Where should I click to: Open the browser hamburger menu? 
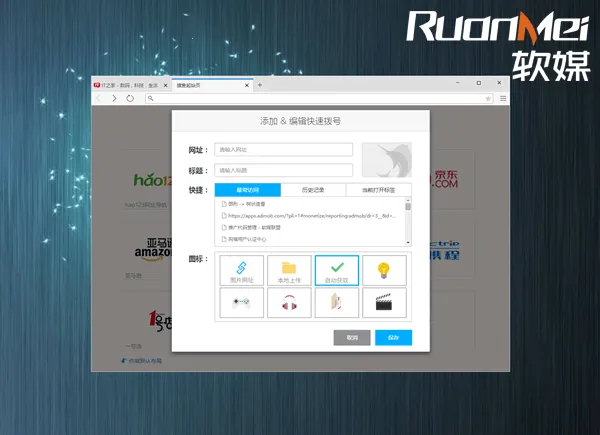(x=502, y=98)
